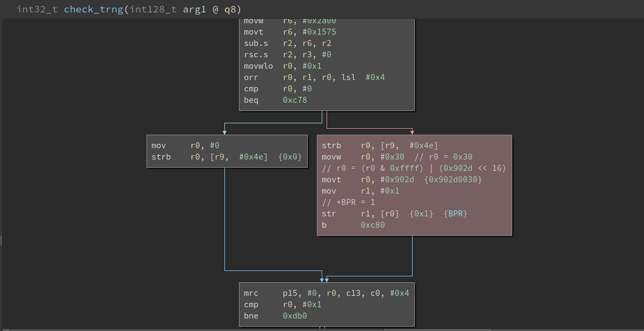Screen dimensions: 644x331
Task: Click the int32_t return type in header
Action: click(x=37, y=9)
